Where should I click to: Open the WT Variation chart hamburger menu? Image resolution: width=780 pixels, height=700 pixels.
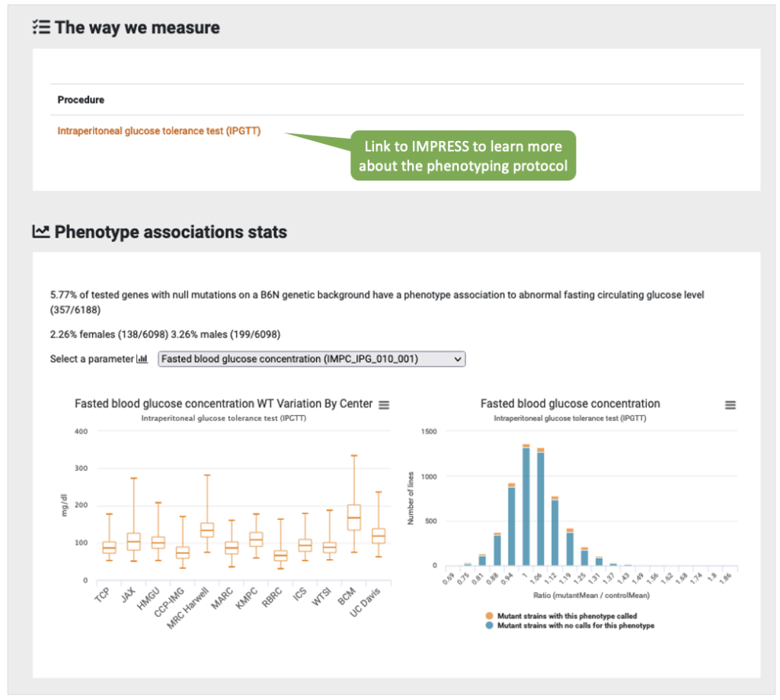(x=385, y=404)
